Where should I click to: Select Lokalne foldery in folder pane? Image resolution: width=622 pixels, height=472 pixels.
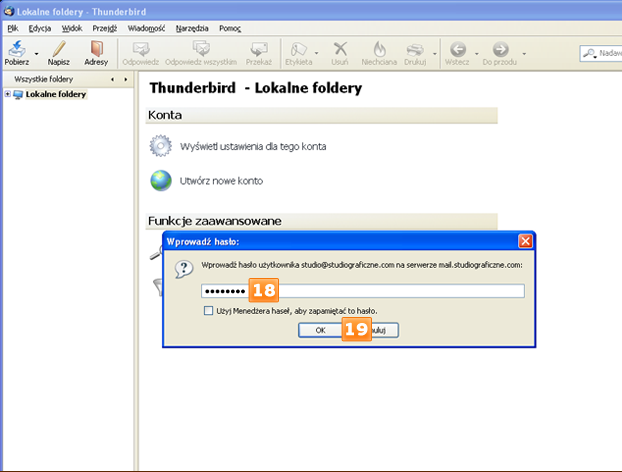point(56,94)
